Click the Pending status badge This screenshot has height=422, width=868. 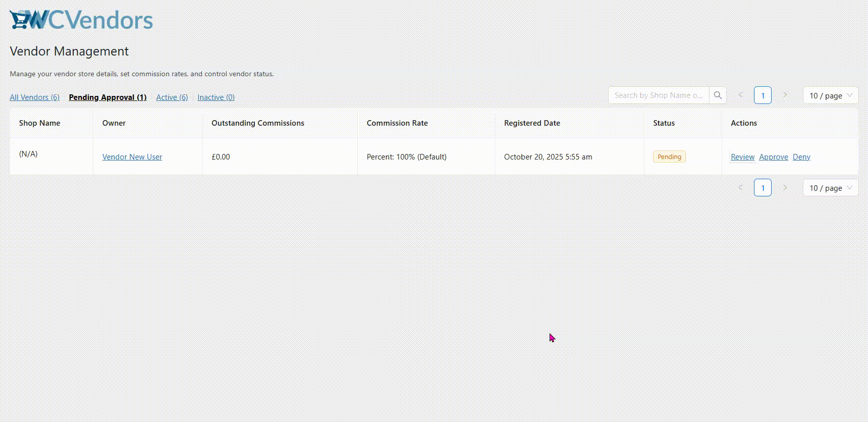[x=669, y=157]
